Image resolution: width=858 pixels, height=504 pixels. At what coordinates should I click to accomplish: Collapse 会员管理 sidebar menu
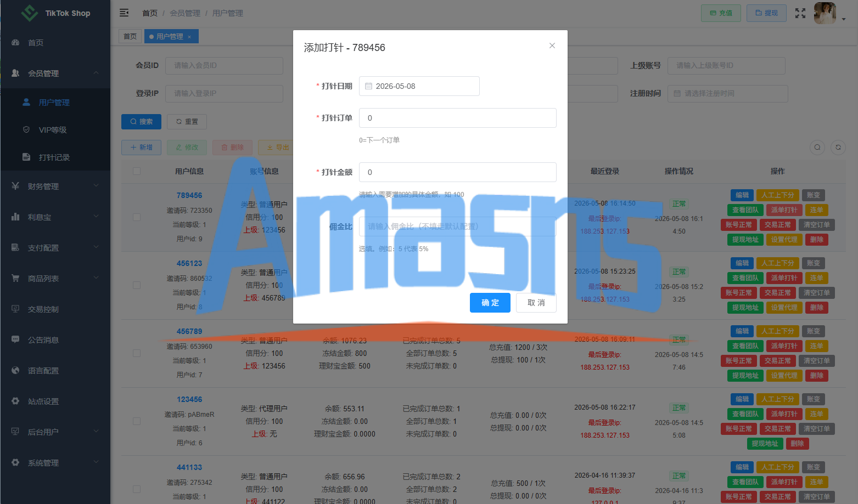click(55, 73)
